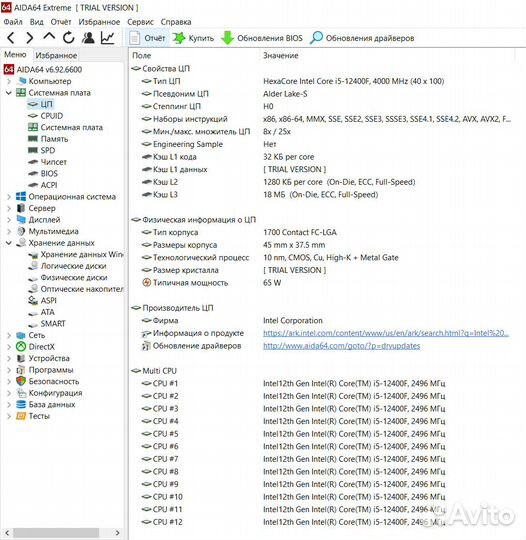Image resolution: width=526 pixels, height=540 pixels.
Task: Click the sidebar horizontal scrollbar thumb
Action: coord(56,533)
